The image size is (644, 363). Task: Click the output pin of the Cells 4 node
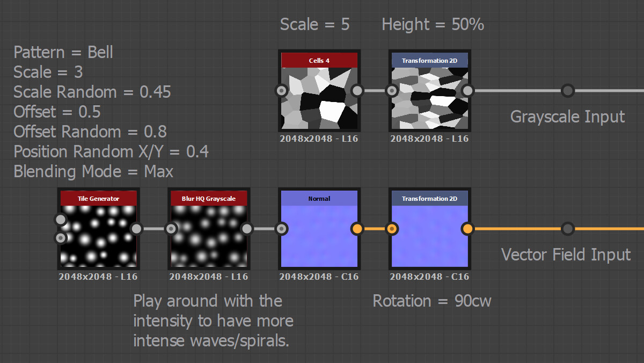[357, 91]
